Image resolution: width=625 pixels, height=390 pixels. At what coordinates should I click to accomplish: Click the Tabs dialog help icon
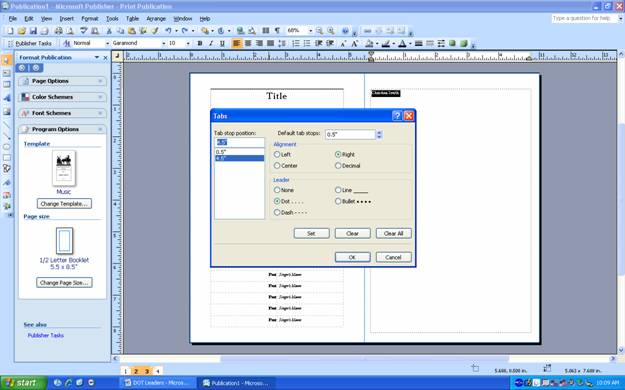click(397, 116)
